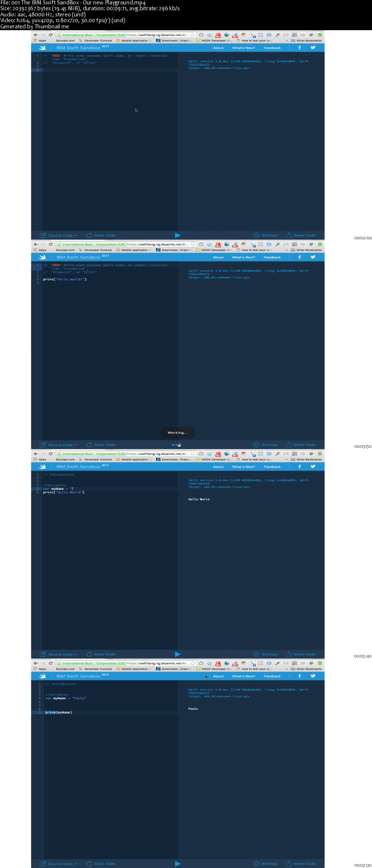
Task: Open Feedback in the 00:05:40 frame header
Action: [x=272, y=467]
